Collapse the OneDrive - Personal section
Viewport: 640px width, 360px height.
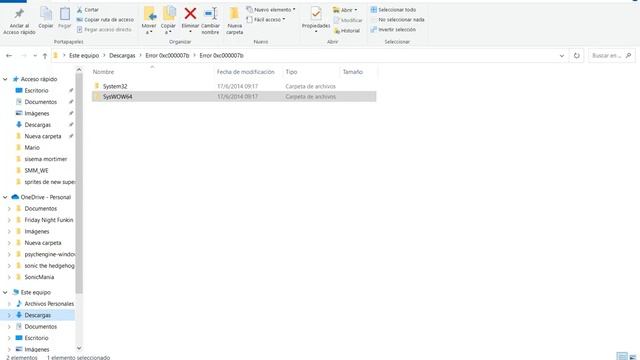pyautogui.click(x=5, y=197)
